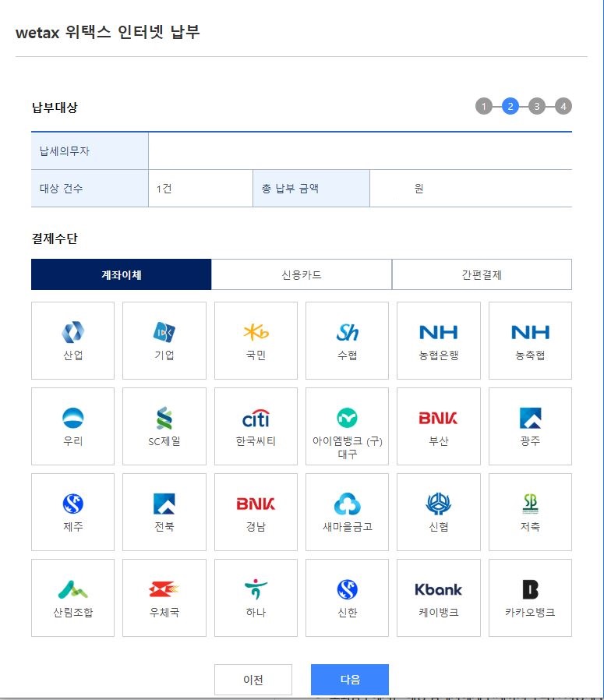
Task: Select 농협은행 NH option
Action: (439, 341)
